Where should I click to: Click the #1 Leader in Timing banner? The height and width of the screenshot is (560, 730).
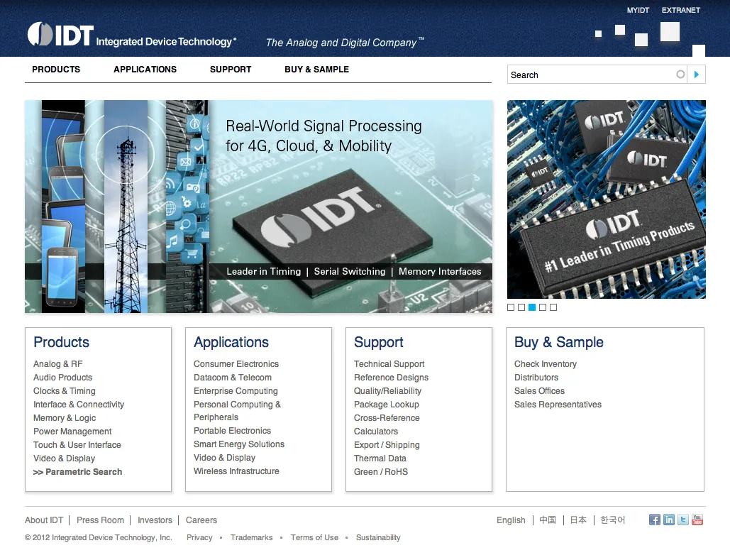tap(606, 199)
